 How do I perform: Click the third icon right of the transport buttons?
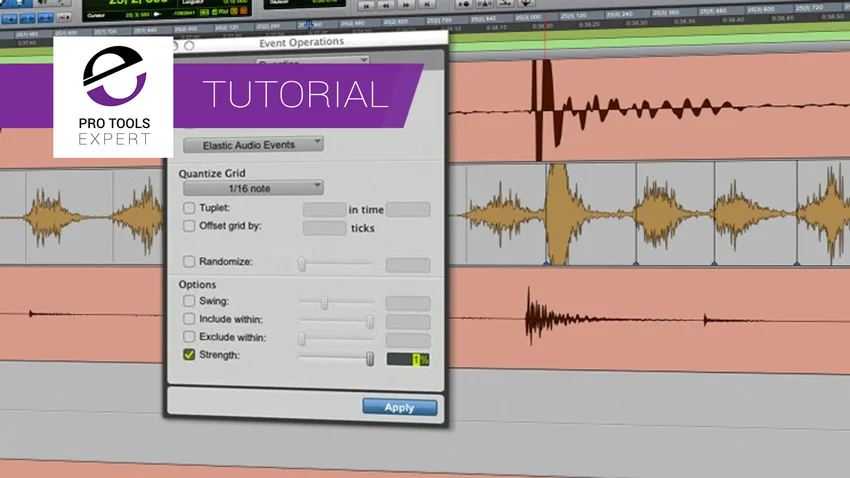point(505,3)
